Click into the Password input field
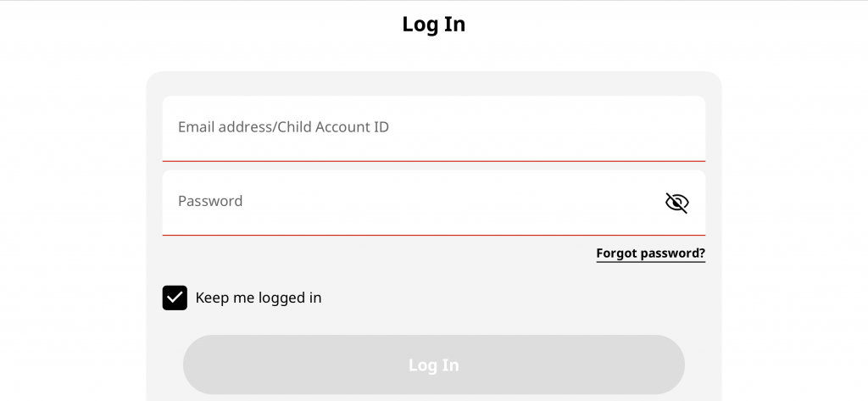This screenshot has height=401, width=868. [407, 202]
